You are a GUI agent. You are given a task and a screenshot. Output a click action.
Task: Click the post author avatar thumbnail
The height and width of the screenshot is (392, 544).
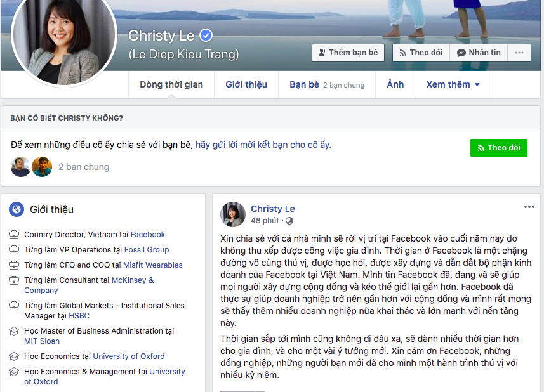pyautogui.click(x=233, y=214)
